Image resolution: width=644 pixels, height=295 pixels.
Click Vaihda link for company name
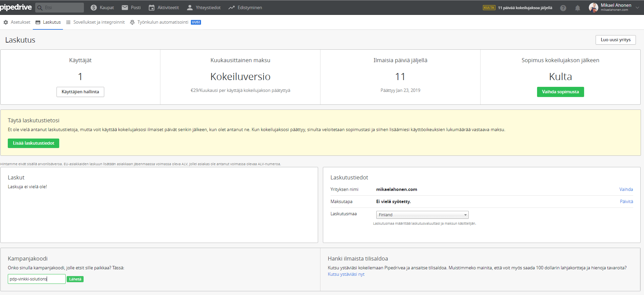click(626, 190)
